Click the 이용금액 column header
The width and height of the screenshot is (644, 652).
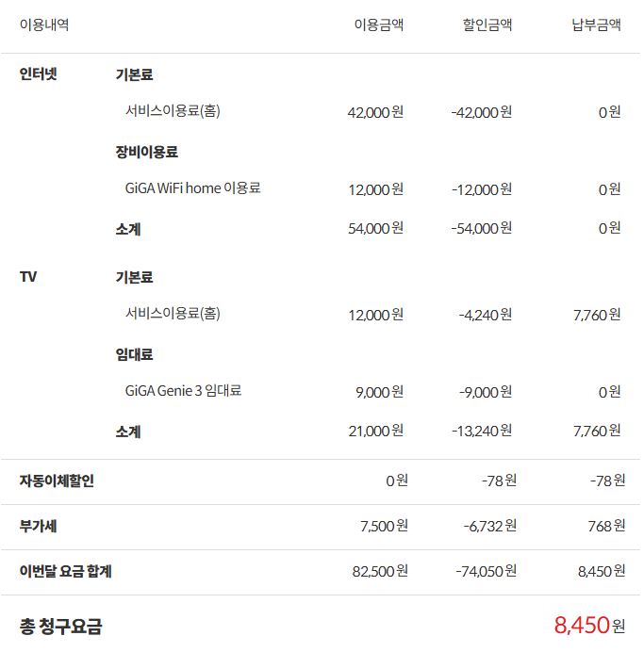pos(379,24)
